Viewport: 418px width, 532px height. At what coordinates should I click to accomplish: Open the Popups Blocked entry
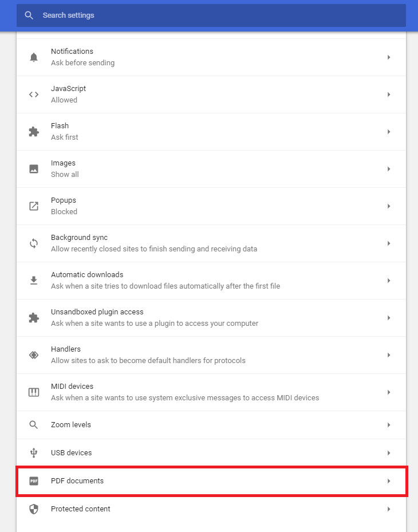tap(211, 206)
